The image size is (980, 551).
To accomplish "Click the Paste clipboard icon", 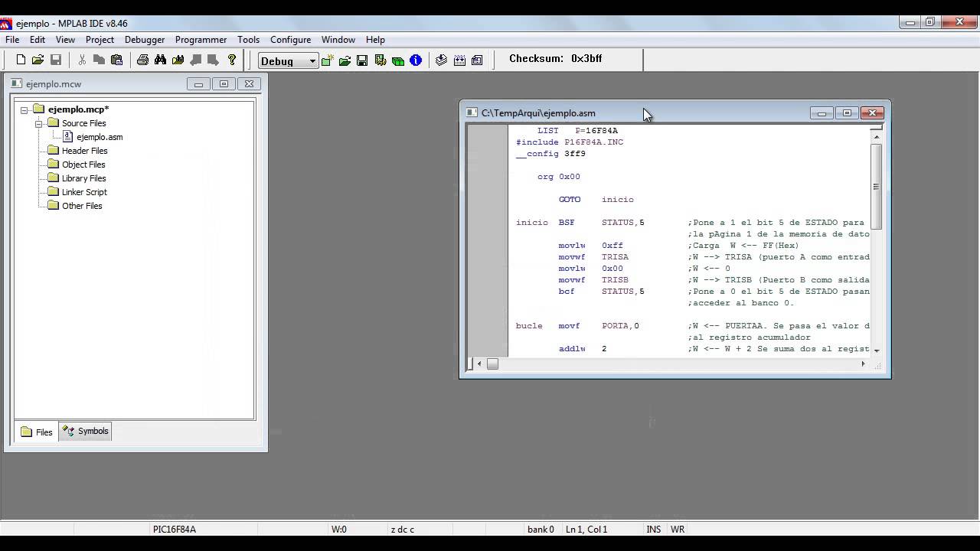I will coord(116,60).
